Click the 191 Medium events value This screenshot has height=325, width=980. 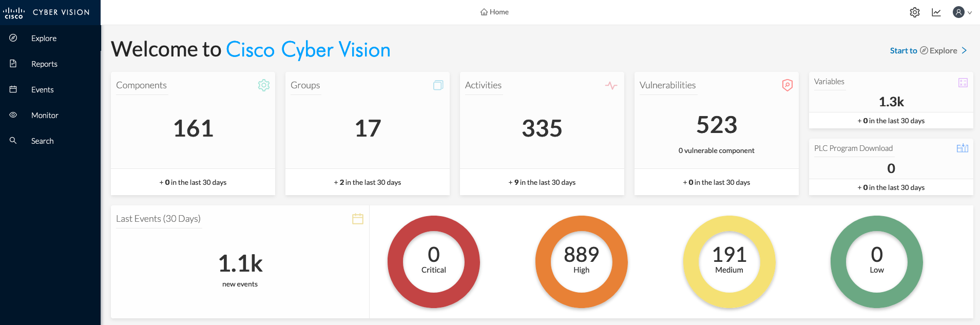tap(729, 254)
